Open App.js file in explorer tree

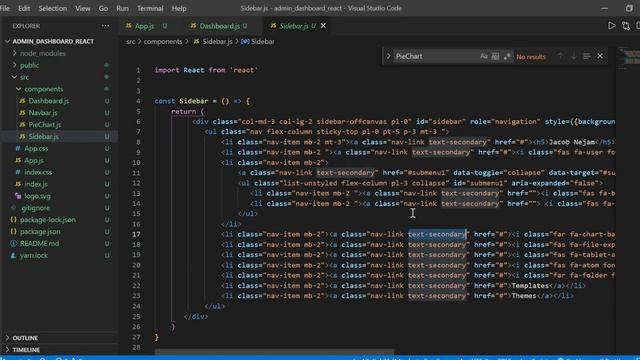pos(33,160)
